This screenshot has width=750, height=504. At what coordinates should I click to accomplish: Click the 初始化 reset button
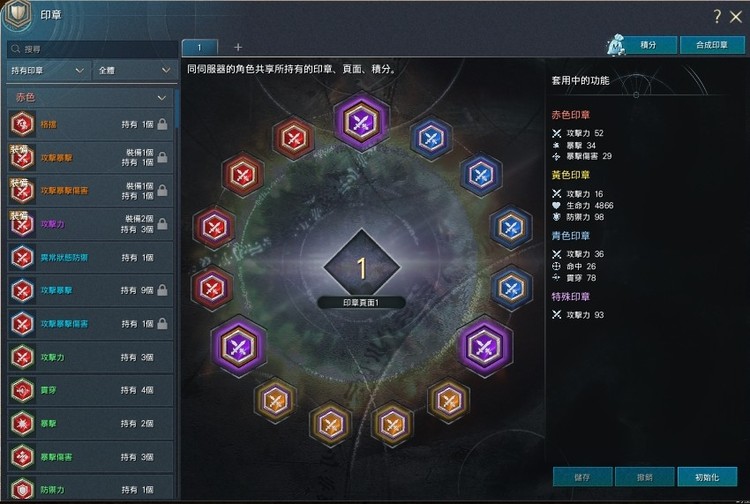707,477
